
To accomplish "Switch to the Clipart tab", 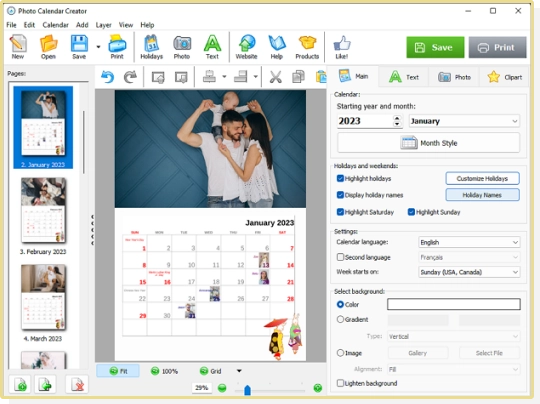I will click(505, 77).
